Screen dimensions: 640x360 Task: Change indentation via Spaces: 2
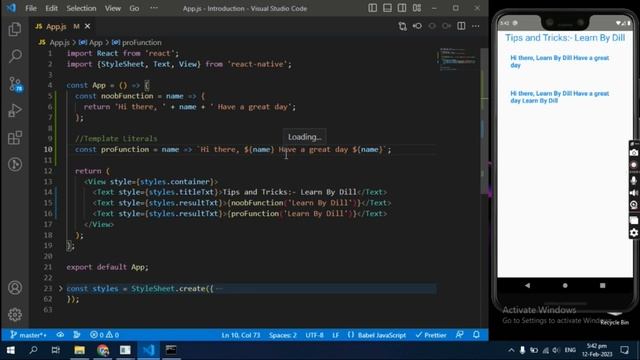pos(282,335)
